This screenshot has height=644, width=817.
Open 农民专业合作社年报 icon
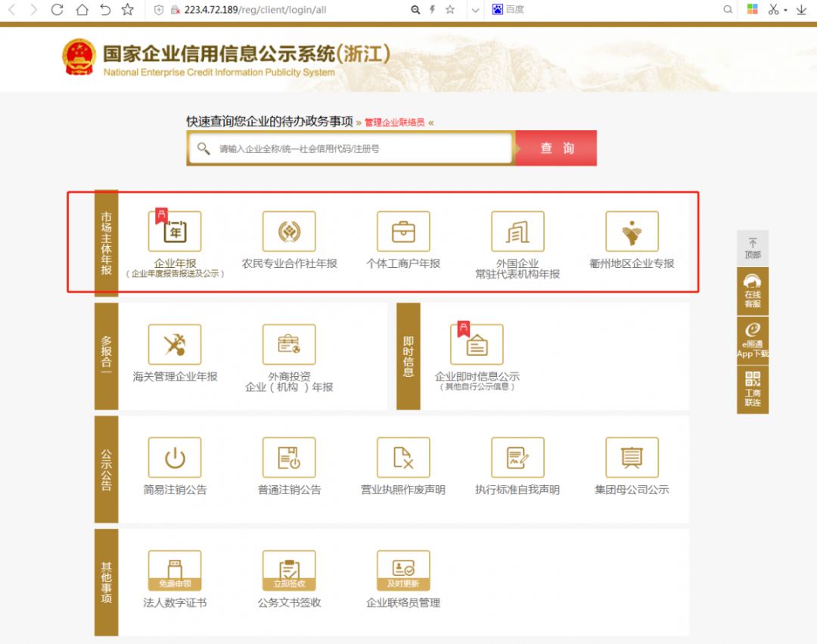click(x=289, y=232)
